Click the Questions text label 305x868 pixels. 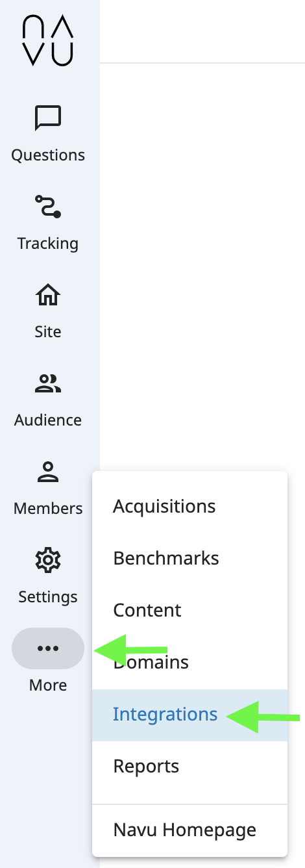point(48,155)
